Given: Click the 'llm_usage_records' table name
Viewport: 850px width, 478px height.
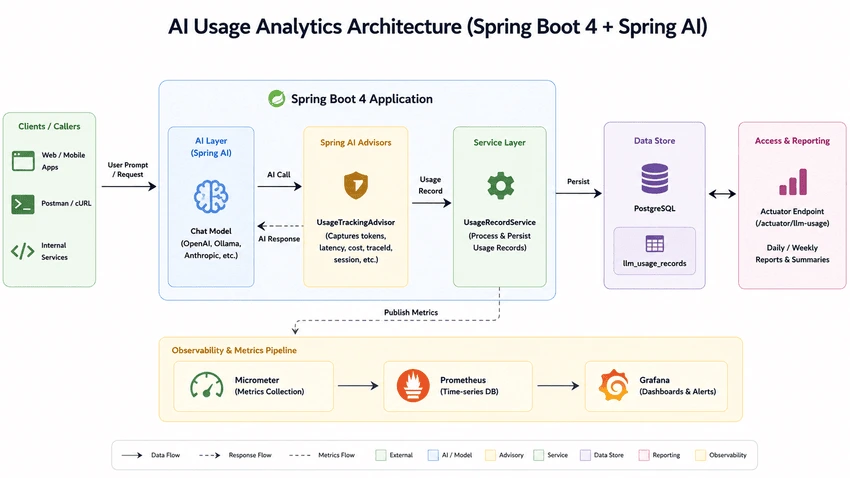Looking at the screenshot, I should pos(654,263).
